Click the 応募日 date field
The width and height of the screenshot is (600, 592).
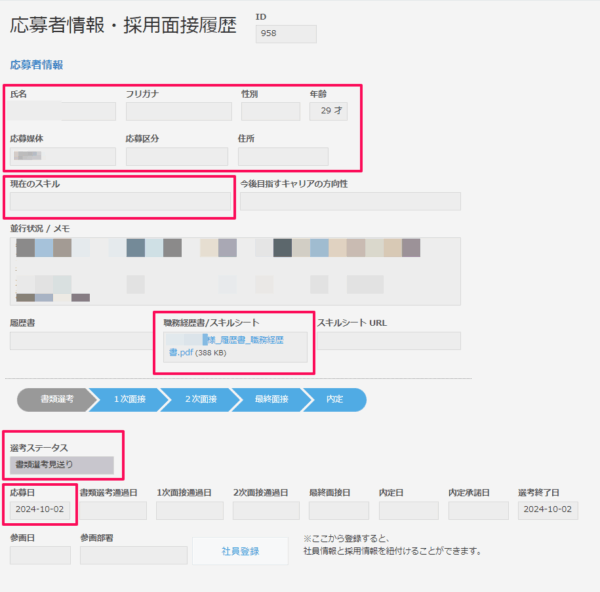(x=39, y=510)
